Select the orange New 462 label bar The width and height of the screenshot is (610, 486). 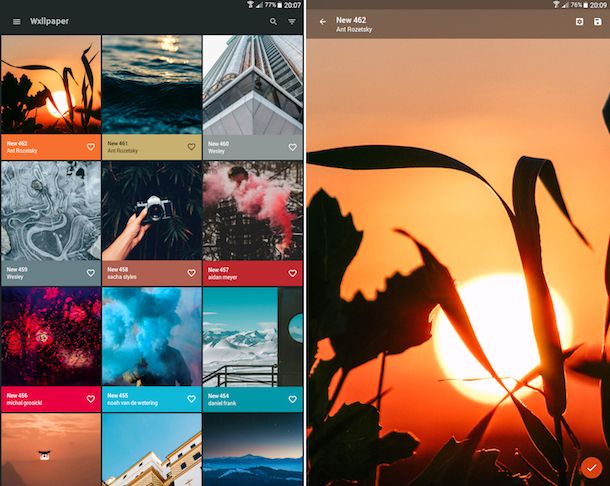(x=40, y=147)
